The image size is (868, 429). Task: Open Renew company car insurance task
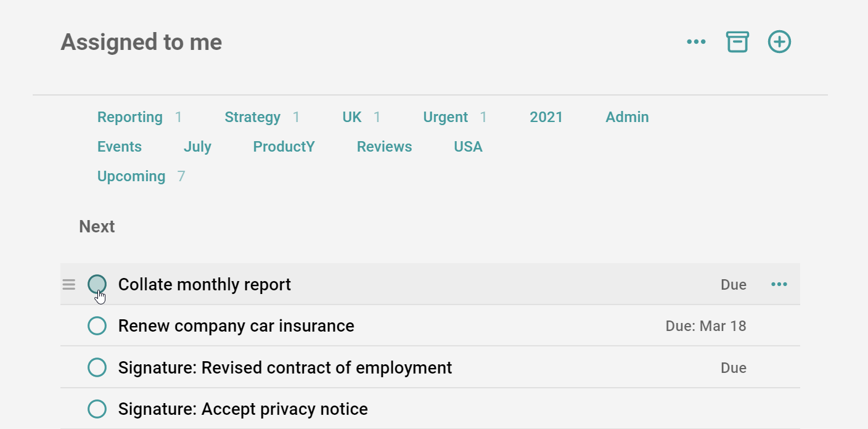pos(236,325)
